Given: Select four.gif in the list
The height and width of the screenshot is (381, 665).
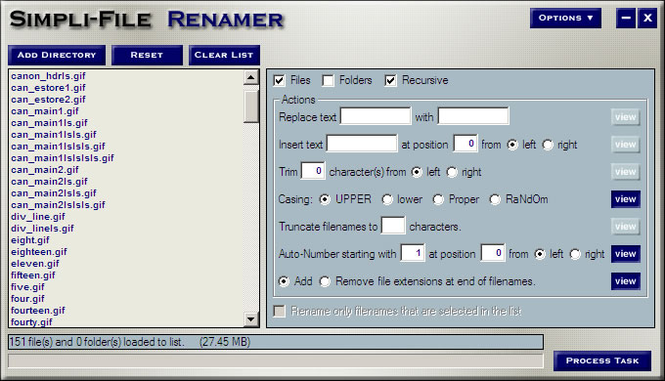Looking at the screenshot, I should pos(28,299).
